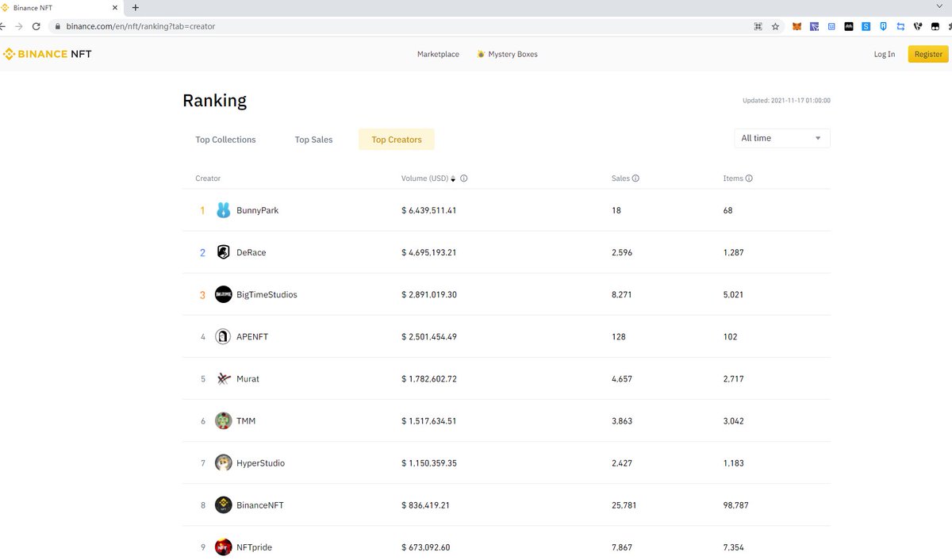Click volume $ 2,891,019.30
This screenshot has width=952, height=560.
(429, 294)
